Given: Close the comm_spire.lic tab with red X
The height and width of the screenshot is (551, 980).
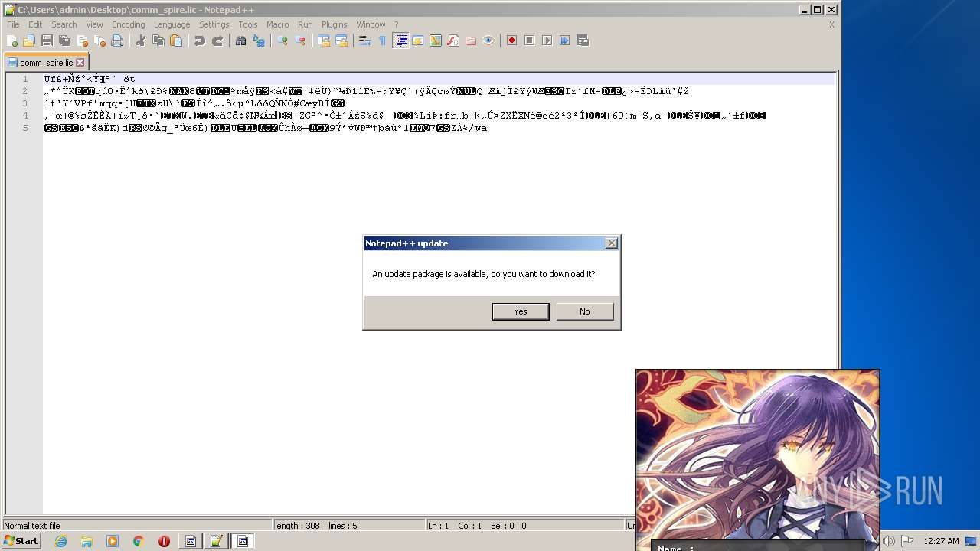Looking at the screenshot, I should click(80, 63).
